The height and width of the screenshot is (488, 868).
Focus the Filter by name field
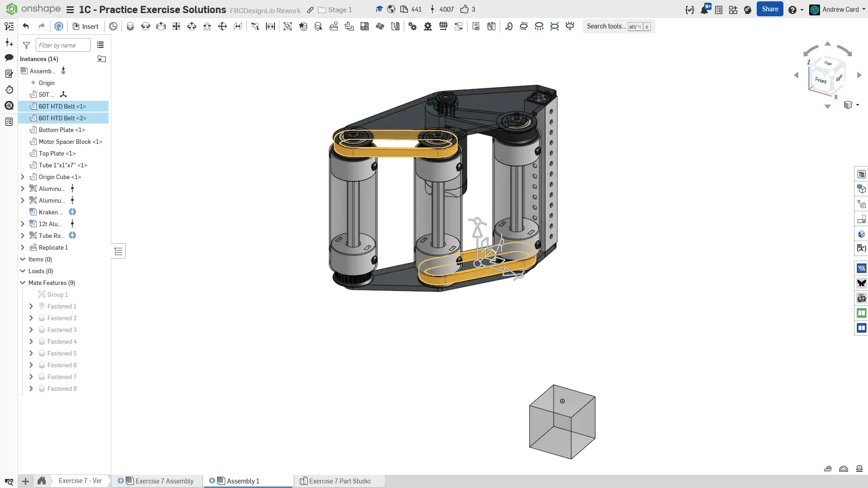click(63, 45)
